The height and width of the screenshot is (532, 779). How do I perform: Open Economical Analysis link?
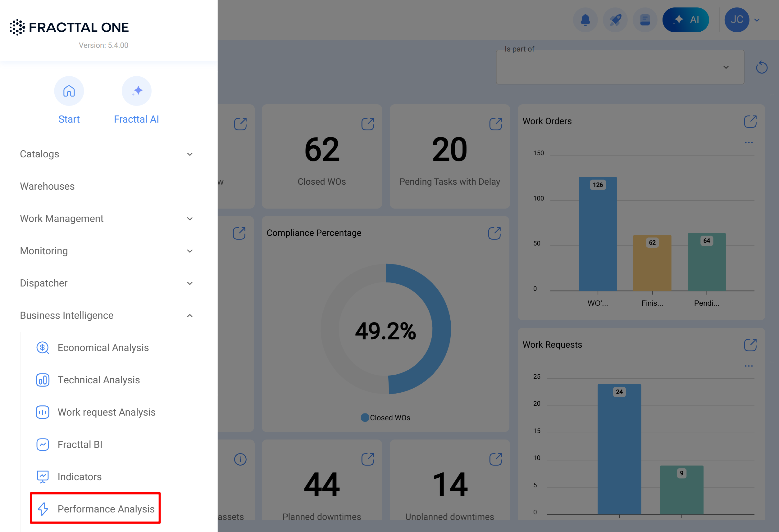click(103, 348)
